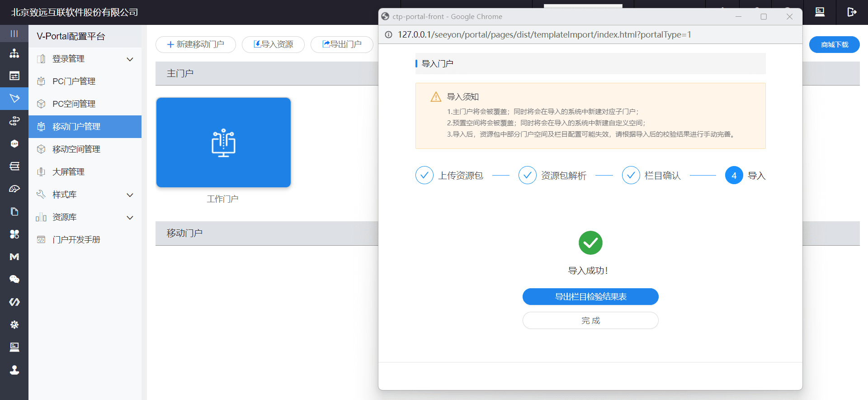Click 导出栏目检验结果表 button
Screen dimensions: 868x400
(x=590, y=297)
